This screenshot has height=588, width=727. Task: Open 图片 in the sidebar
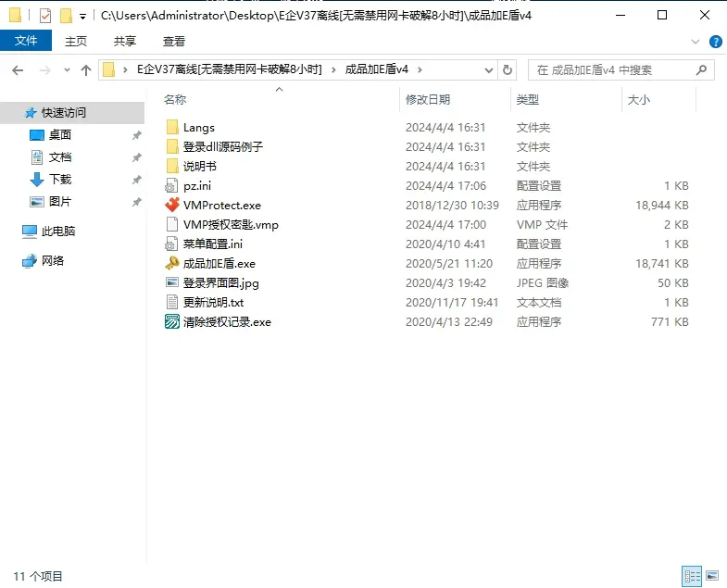tap(60, 202)
